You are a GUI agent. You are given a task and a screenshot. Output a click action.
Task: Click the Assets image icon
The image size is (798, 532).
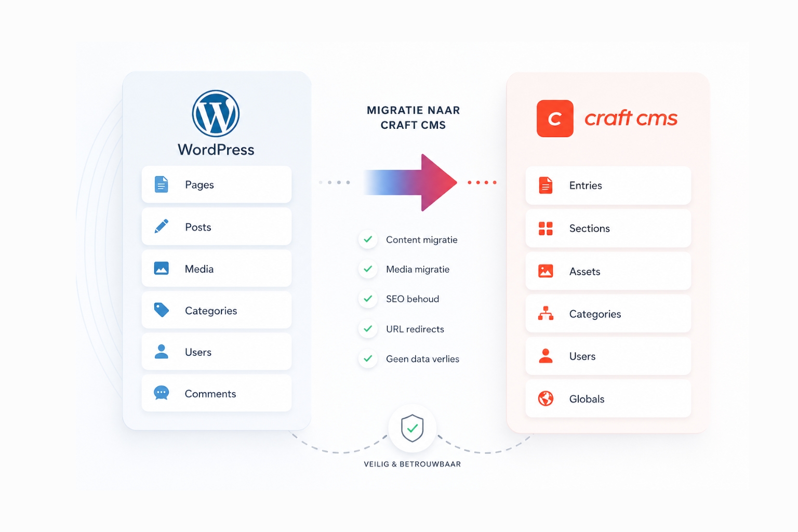tap(546, 271)
